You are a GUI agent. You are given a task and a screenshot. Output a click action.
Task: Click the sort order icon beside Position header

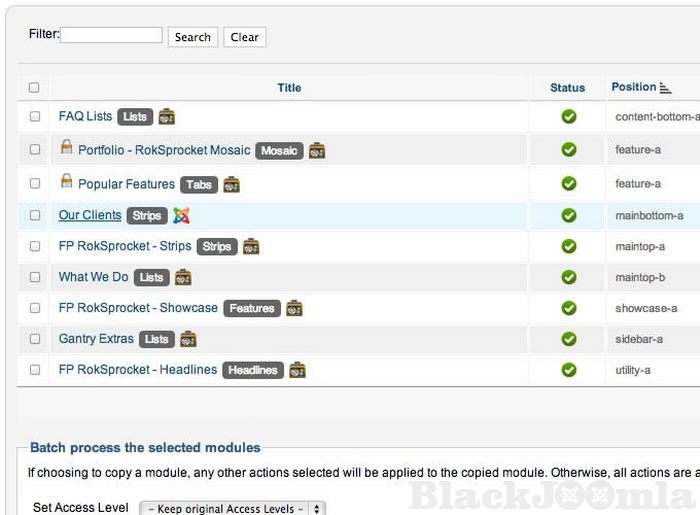pos(666,88)
